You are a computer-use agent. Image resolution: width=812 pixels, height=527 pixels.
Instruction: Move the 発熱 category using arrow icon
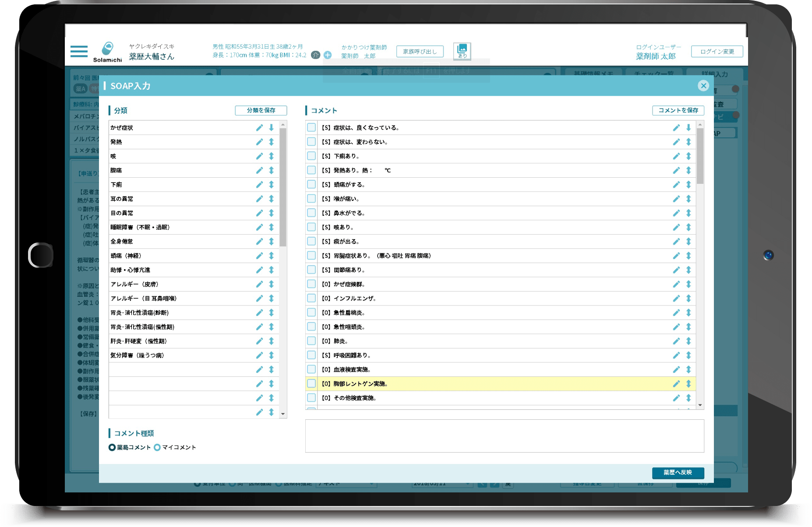[x=271, y=142]
